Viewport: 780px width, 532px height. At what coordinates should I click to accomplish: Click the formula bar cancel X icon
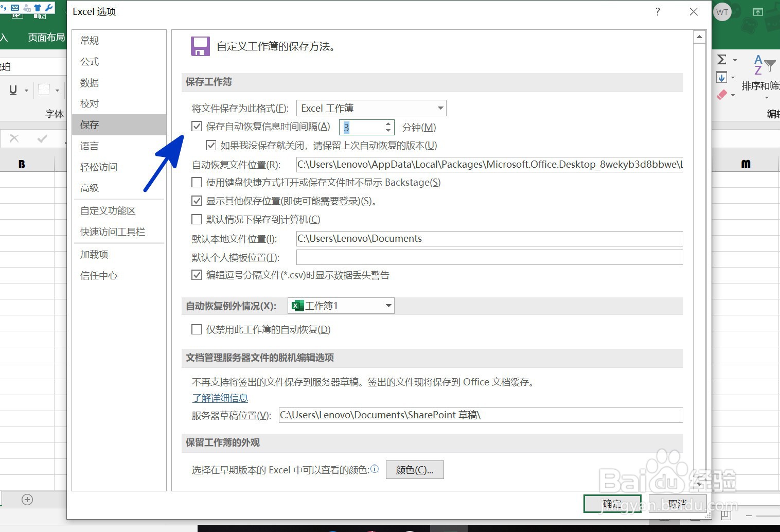(x=14, y=138)
